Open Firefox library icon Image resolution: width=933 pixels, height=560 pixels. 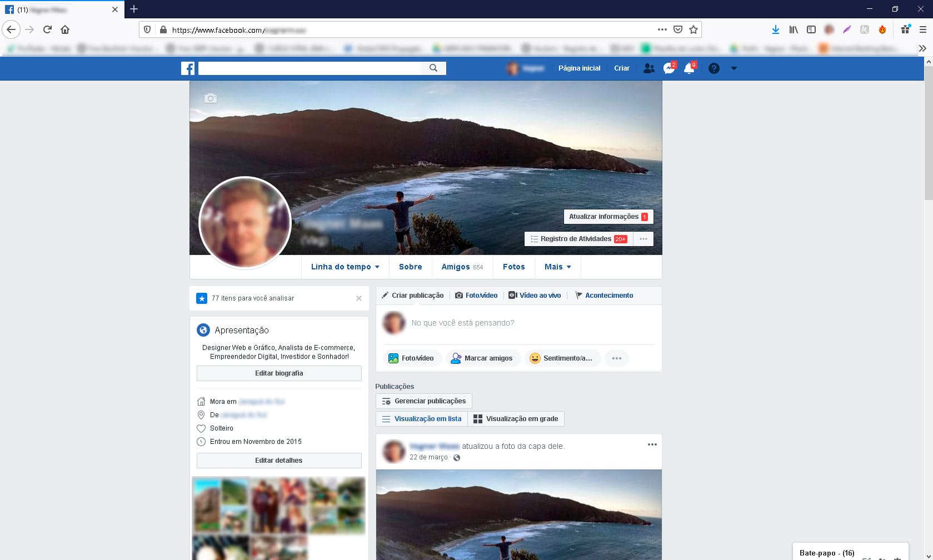click(x=794, y=29)
